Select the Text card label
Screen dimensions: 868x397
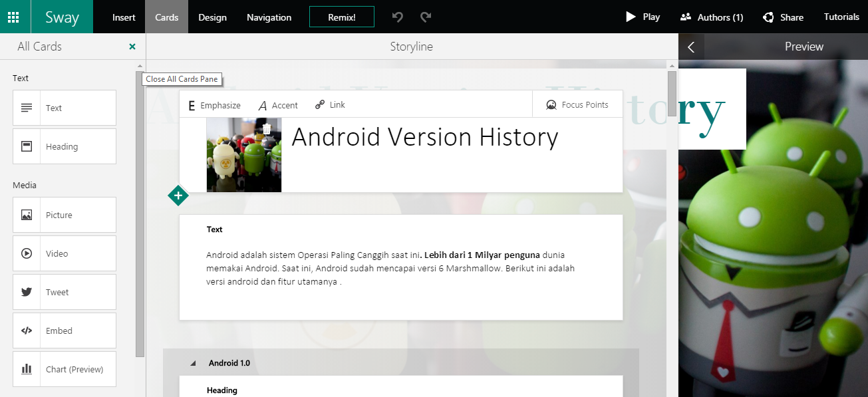pyautogui.click(x=214, y=229)
